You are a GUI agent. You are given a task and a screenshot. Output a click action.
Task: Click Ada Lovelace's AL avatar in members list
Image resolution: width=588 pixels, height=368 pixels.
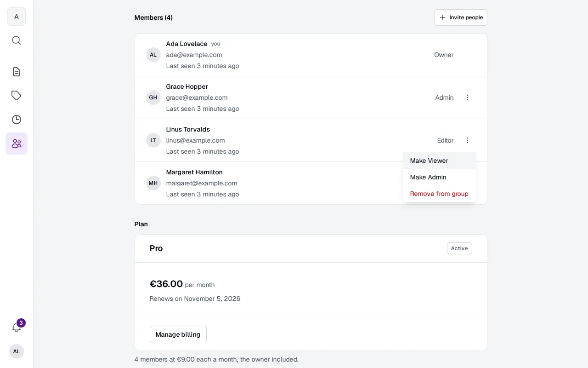153,55
